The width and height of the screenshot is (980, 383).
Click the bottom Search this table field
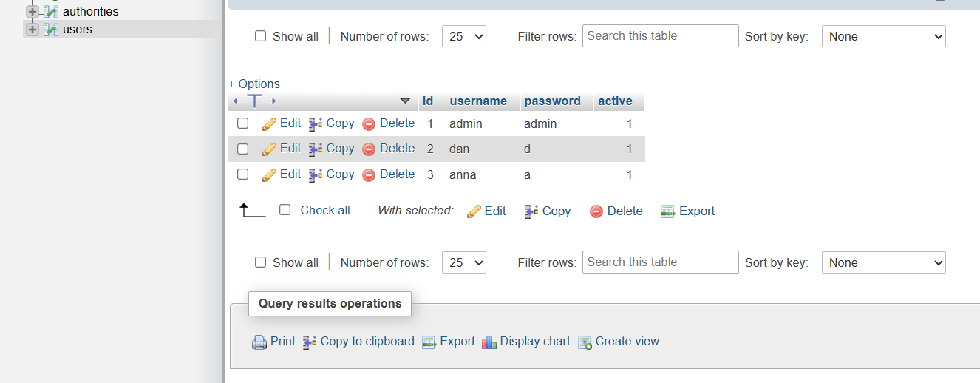660,262
